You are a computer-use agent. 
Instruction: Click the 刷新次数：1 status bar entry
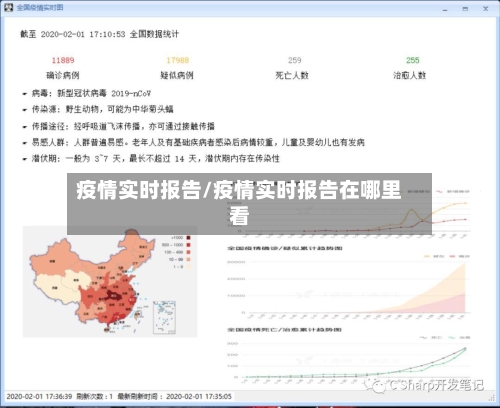click(x=95, y=397)
